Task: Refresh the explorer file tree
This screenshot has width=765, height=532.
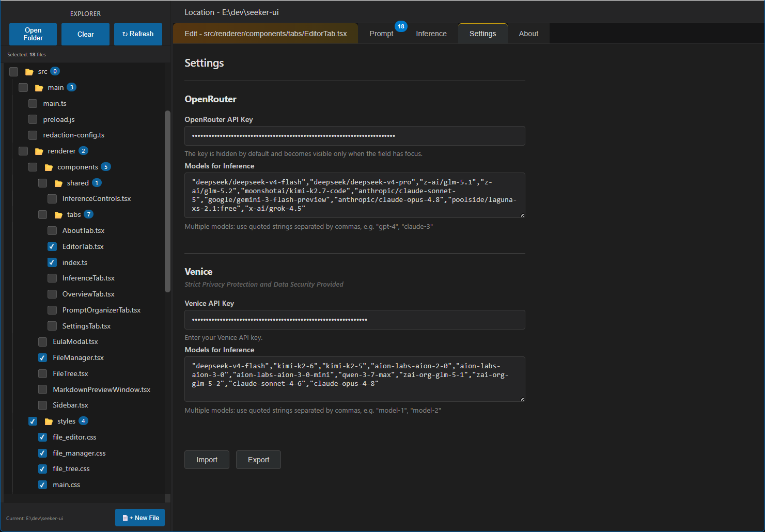Action: pos(138,34)
